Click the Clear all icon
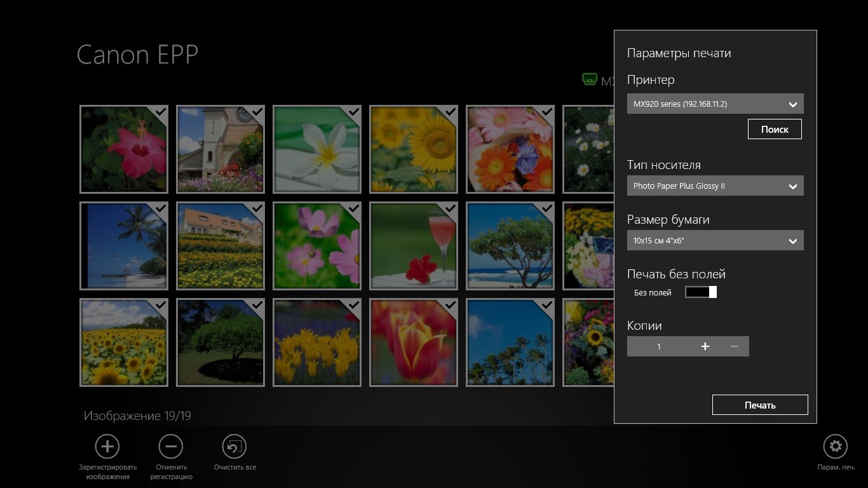This screenshot has width=868, height=488. pyautogui.click(x=234, y=447)
